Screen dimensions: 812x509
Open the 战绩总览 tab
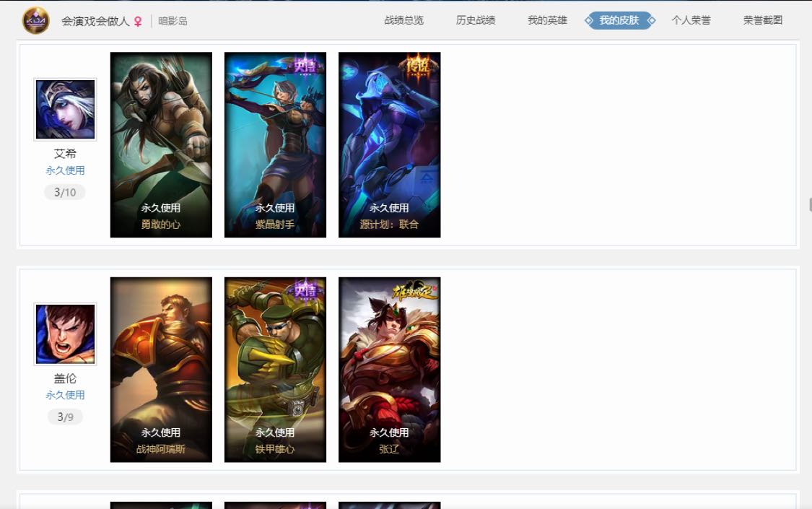pos(404,20)
